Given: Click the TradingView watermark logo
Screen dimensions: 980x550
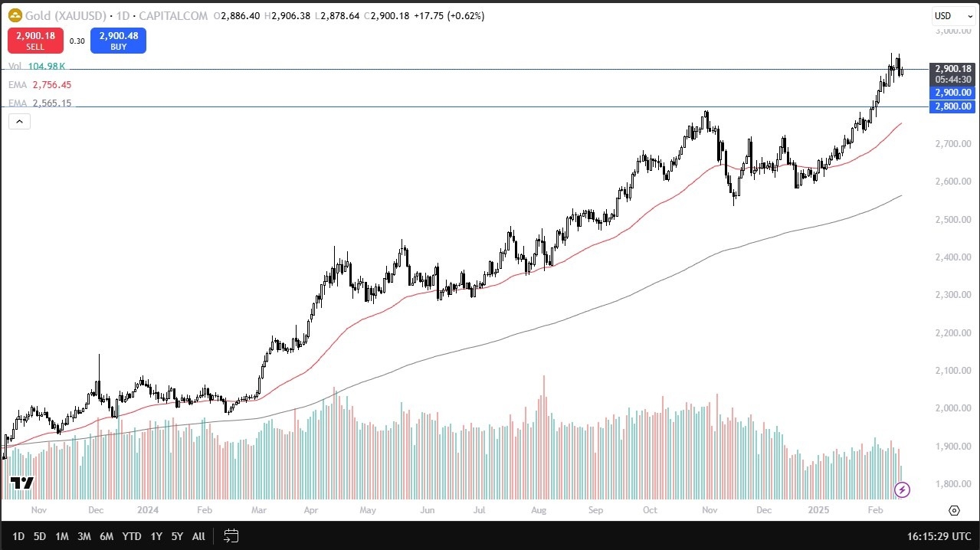Looking at the screenshot, I should [21, 483].
